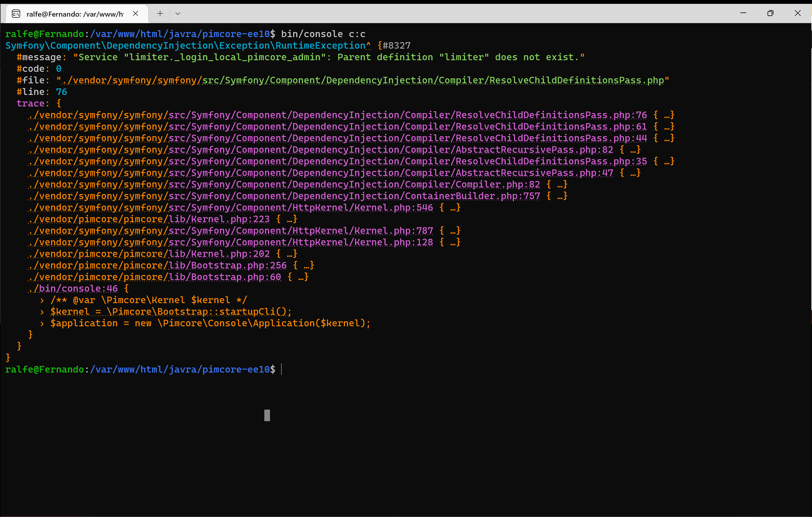The height and width of the screenshot is (517, 812).
Task: Click the minimize window icon
Action: tap(743, 13)
